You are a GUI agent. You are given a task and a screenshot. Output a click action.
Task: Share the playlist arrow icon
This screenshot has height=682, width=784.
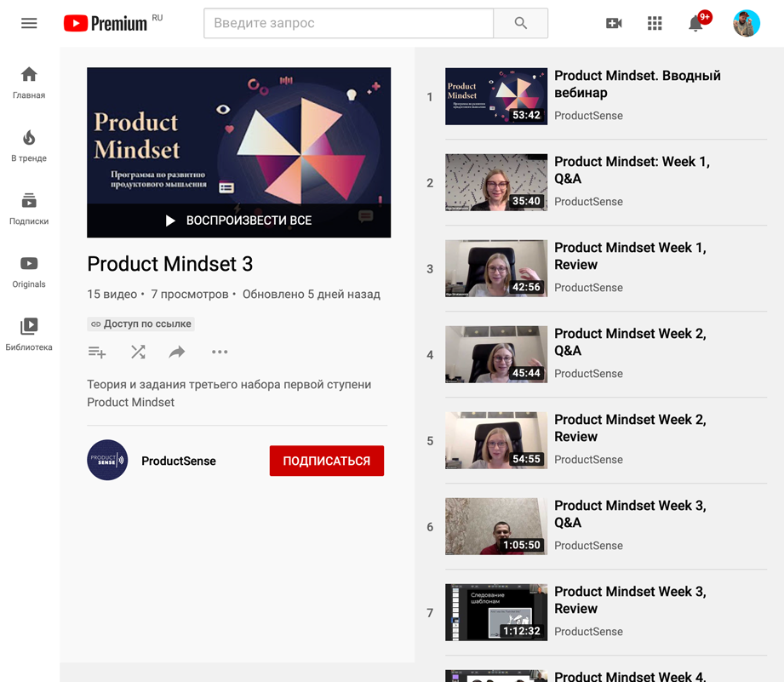177,352
